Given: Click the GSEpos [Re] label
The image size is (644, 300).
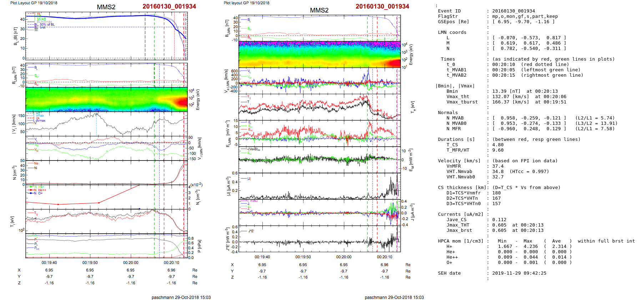Looking at the screenshot, I should coord(453,22).
